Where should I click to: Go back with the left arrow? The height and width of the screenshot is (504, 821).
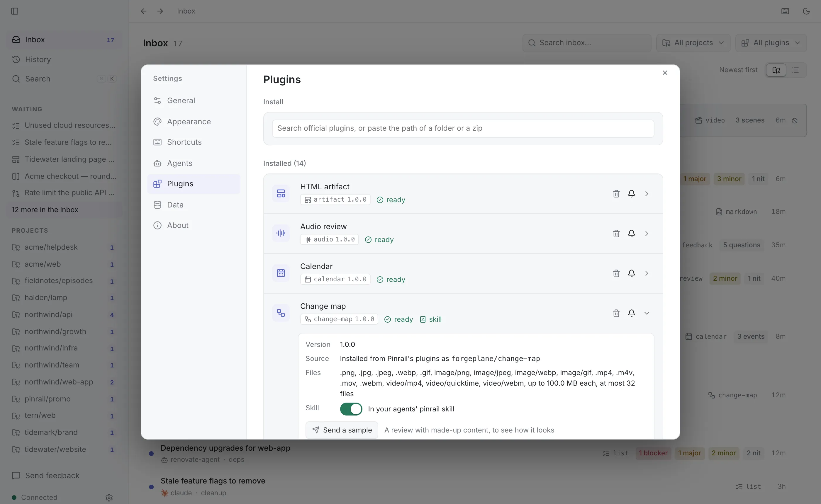143,11
